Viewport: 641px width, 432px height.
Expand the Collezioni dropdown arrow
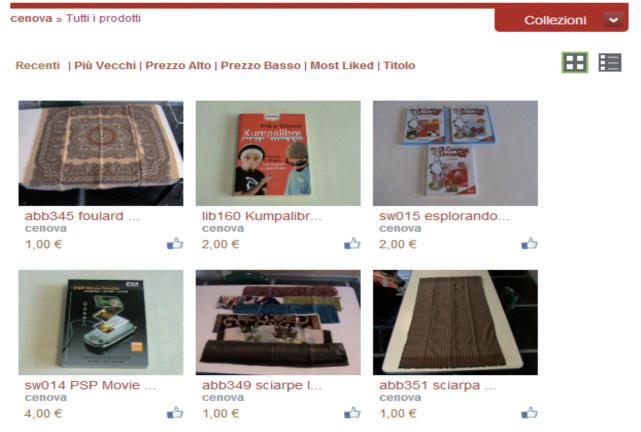(x=613, y=20)
